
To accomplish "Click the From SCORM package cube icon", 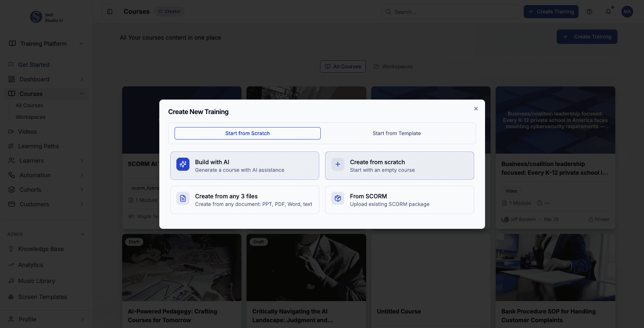I will click(337, 198).
